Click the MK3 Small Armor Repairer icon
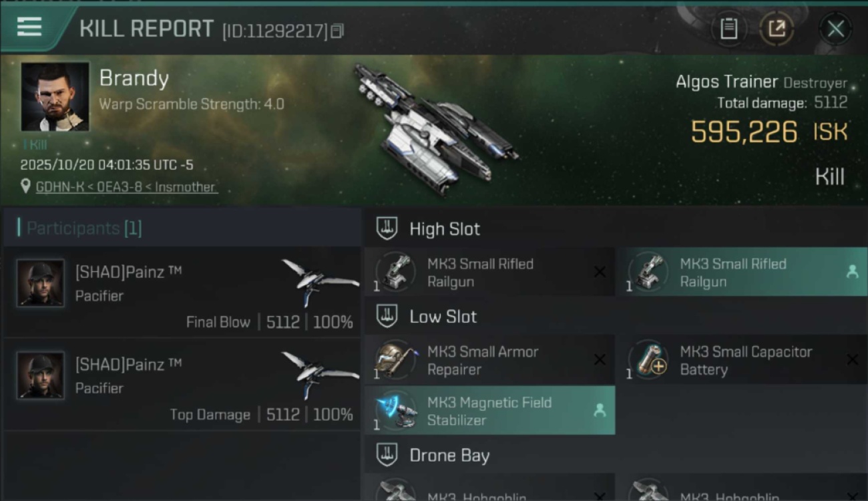 (x=395, y=360)
